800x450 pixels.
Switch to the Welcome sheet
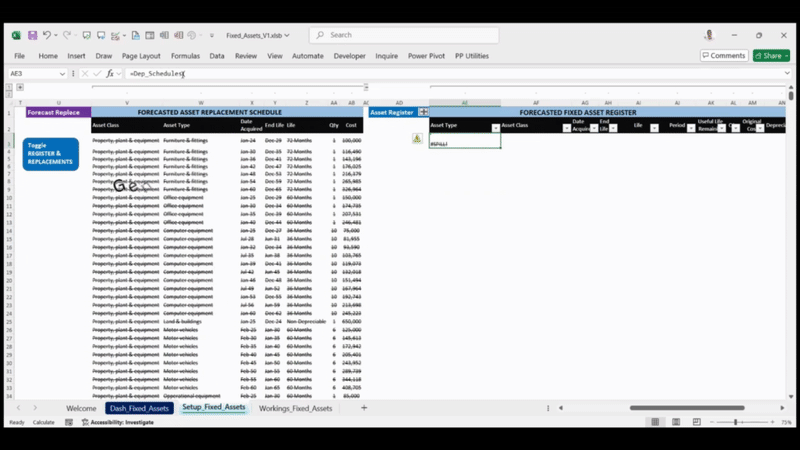point(81,408)
